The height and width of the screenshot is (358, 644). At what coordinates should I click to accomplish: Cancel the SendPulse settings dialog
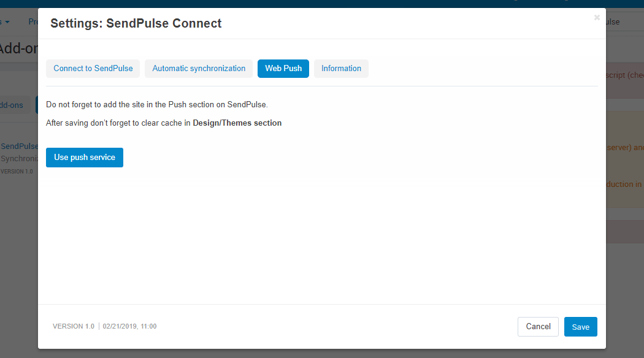(538, 327)
